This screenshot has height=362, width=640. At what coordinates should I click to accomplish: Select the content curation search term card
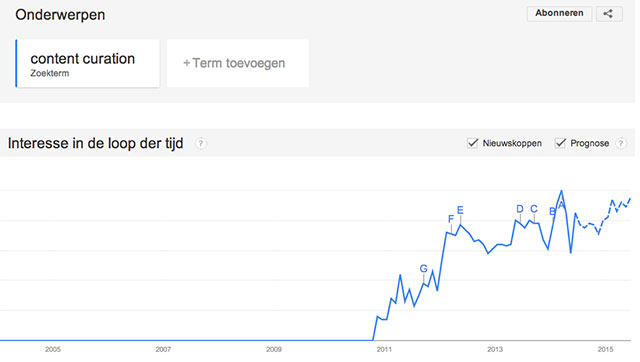coord(87,63)
